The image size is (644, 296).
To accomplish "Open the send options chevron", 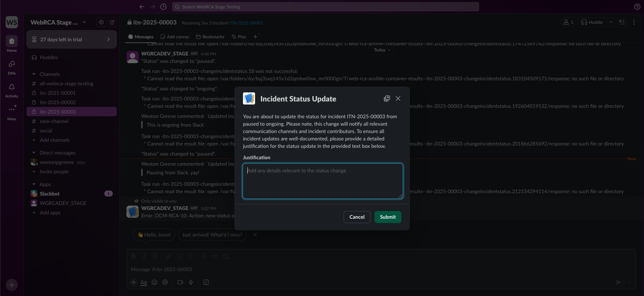I will pos(629,282).
